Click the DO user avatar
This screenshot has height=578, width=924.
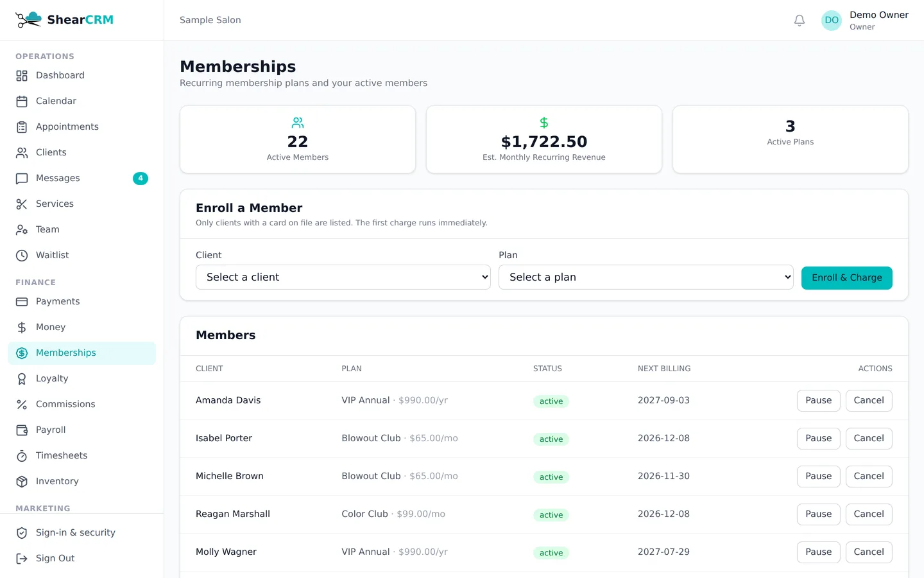pos(832,21)
